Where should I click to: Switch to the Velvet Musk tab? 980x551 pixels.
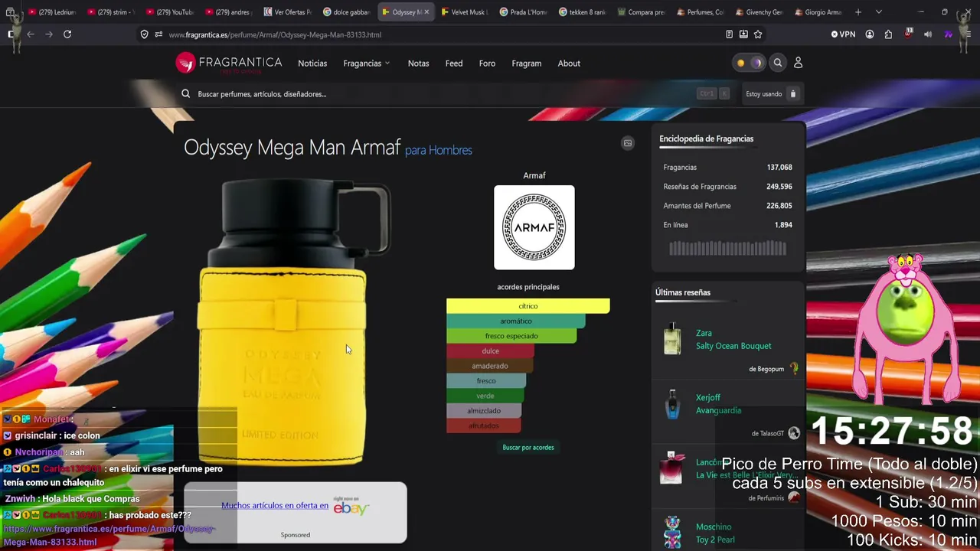(465, 12)
